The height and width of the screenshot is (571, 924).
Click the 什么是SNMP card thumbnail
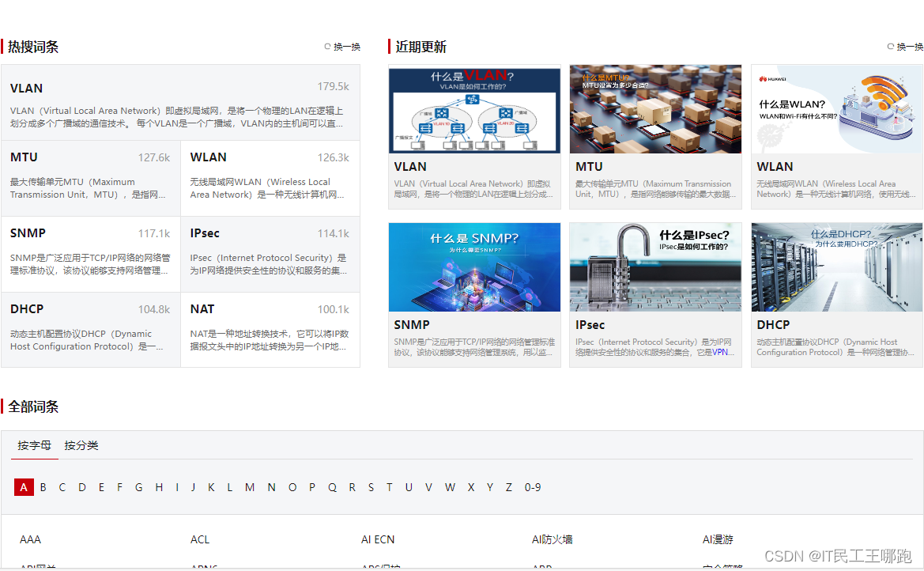[474, 267]
